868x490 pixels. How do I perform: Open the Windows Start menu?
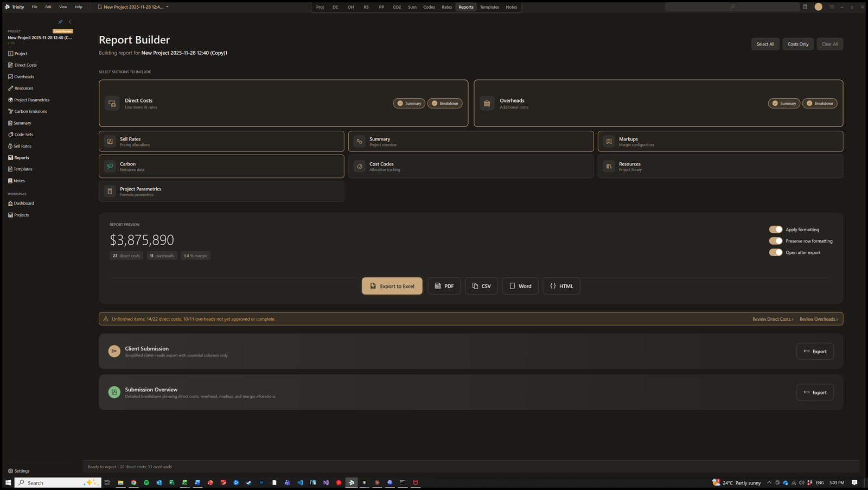[8, 482]
